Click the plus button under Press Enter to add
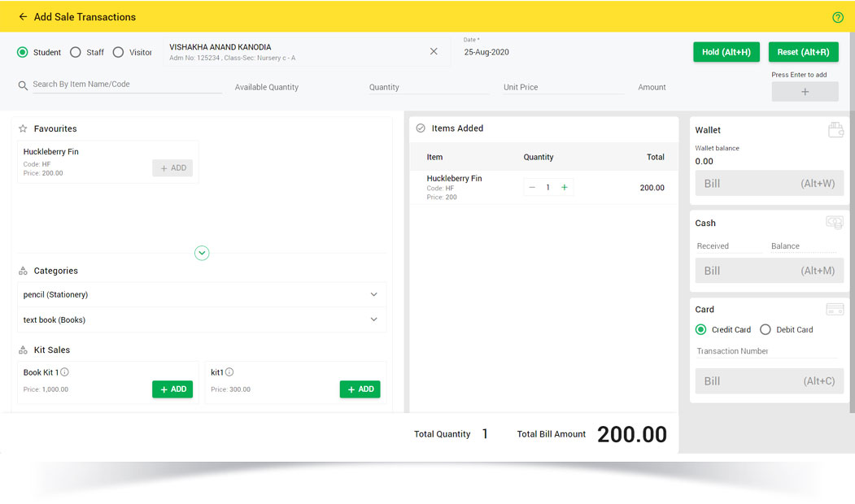The width and height of the screenshot is (855, 504). pos(805,92)
